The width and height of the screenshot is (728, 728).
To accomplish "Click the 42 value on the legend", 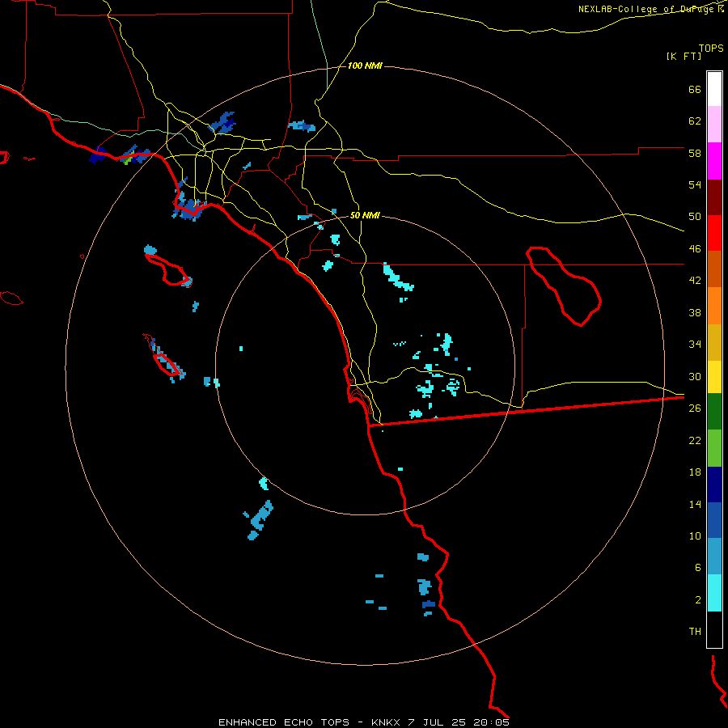I will tap(695, 281).
